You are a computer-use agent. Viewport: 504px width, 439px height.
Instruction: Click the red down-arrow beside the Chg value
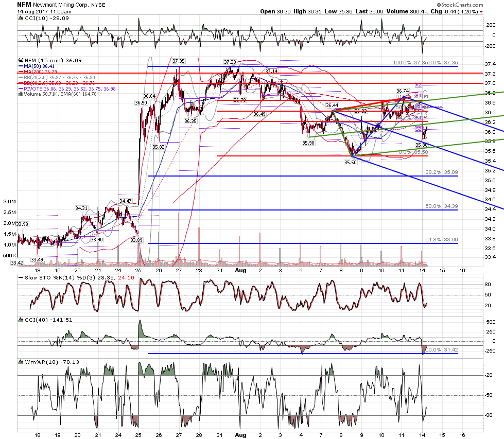[x=481, y=12]
